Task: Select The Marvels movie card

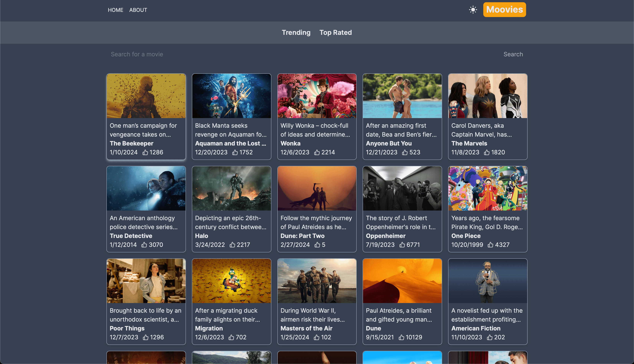Action: coord(488,117)
